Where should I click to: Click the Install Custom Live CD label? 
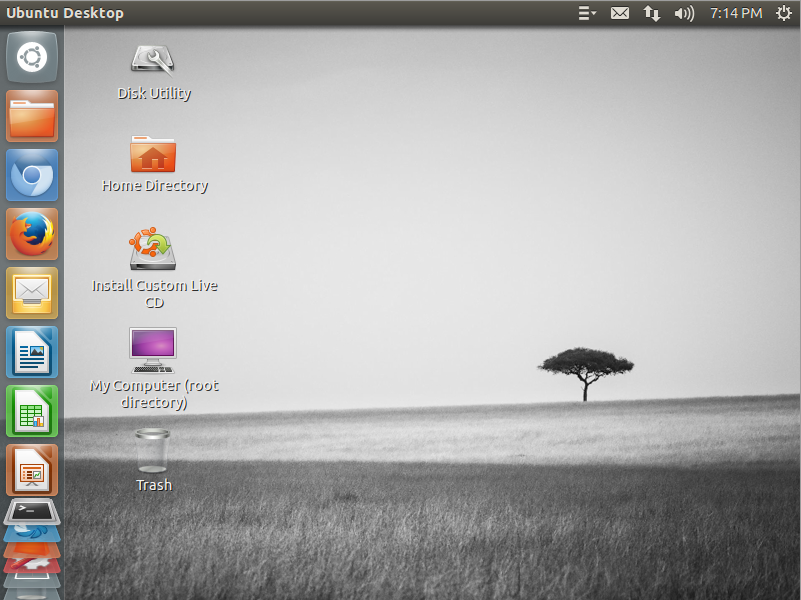point(154,294)
